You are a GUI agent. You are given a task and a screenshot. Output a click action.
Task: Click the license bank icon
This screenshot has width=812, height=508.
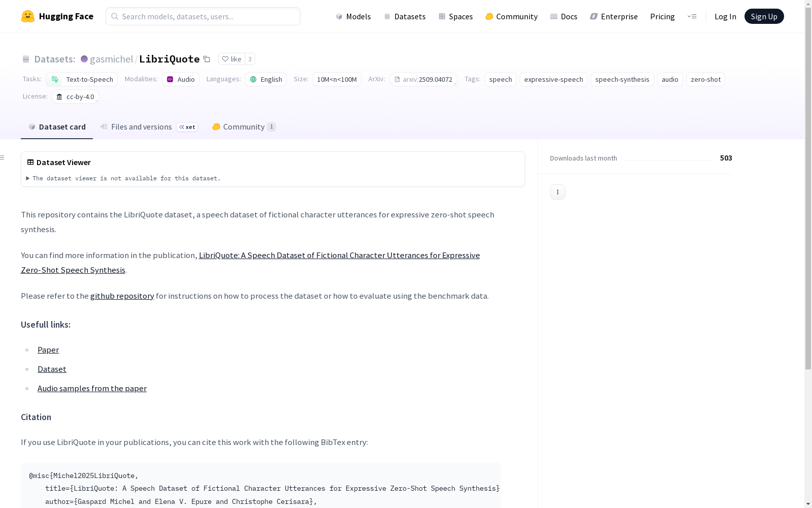pos(59,97)
